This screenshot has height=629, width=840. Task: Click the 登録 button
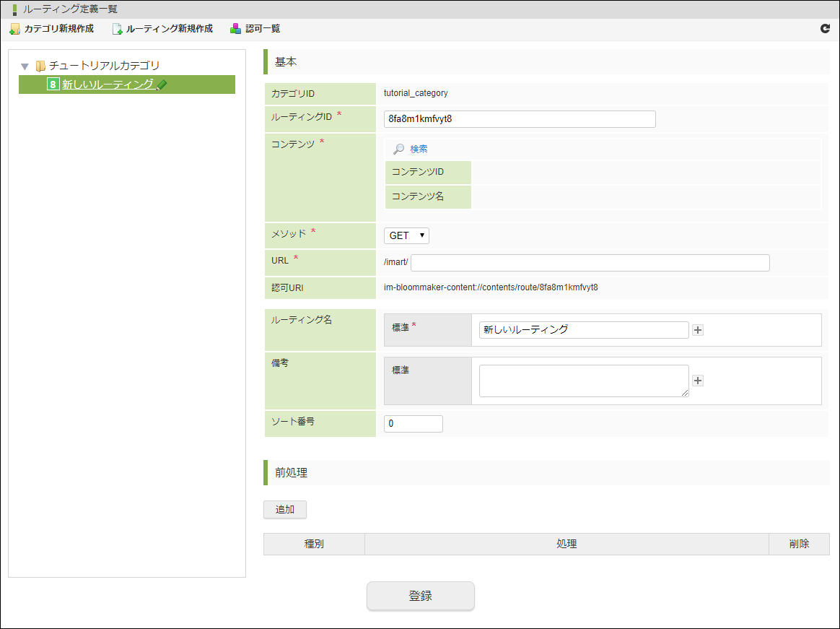(x=421, y=596)
